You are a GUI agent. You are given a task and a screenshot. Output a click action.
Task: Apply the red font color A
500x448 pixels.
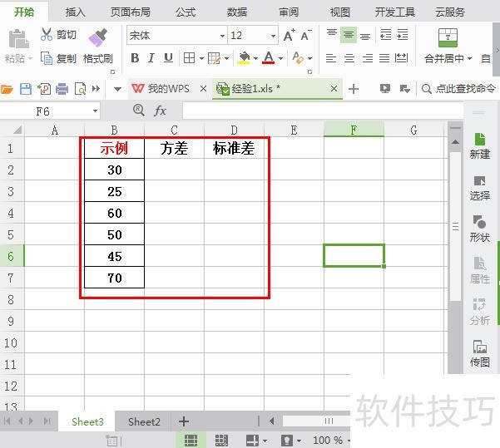tap(269, 58)
